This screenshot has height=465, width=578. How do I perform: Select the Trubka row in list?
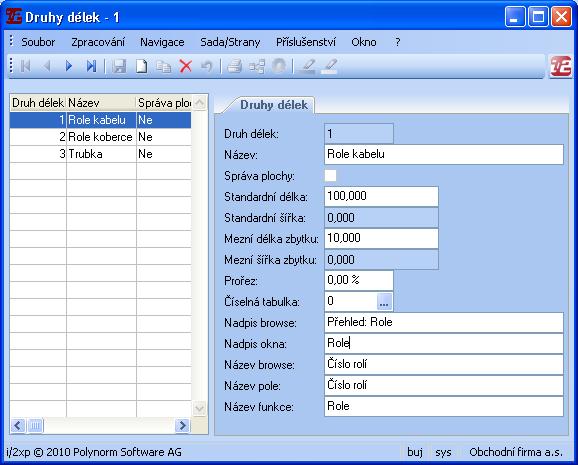[x=100, y=154]
